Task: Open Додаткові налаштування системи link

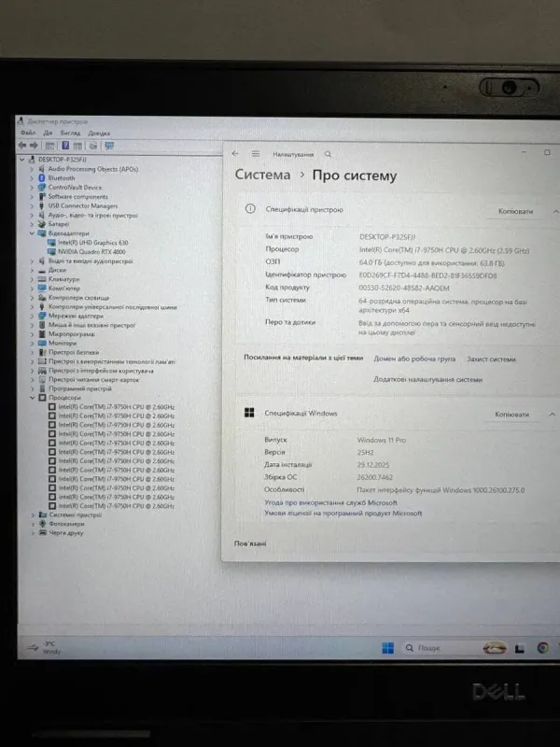Action: point(427,379)
